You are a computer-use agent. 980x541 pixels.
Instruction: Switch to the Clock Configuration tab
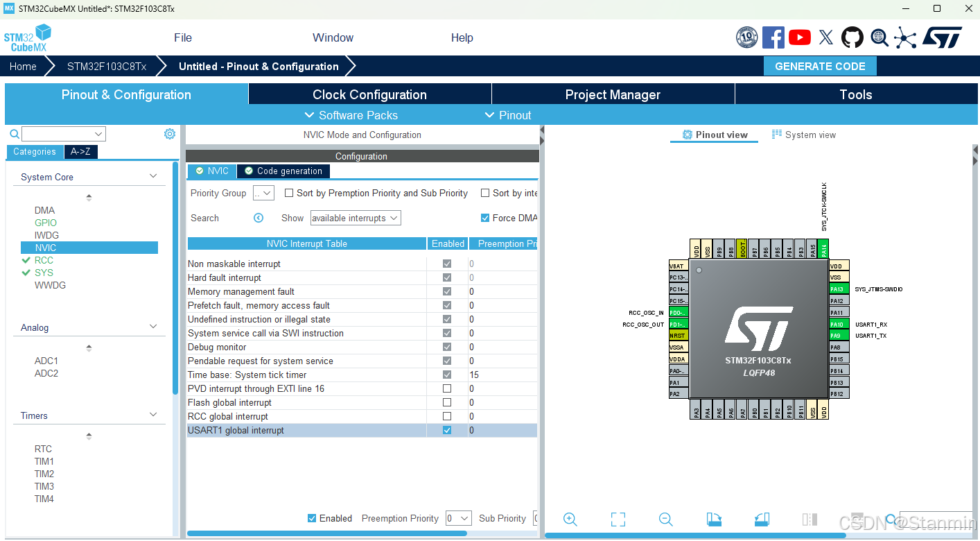[370, 94]
